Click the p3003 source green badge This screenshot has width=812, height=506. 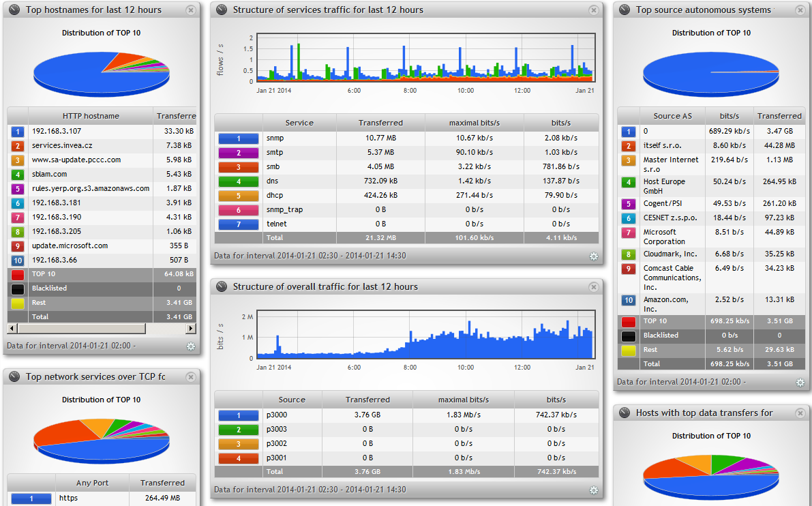[238, 430]
